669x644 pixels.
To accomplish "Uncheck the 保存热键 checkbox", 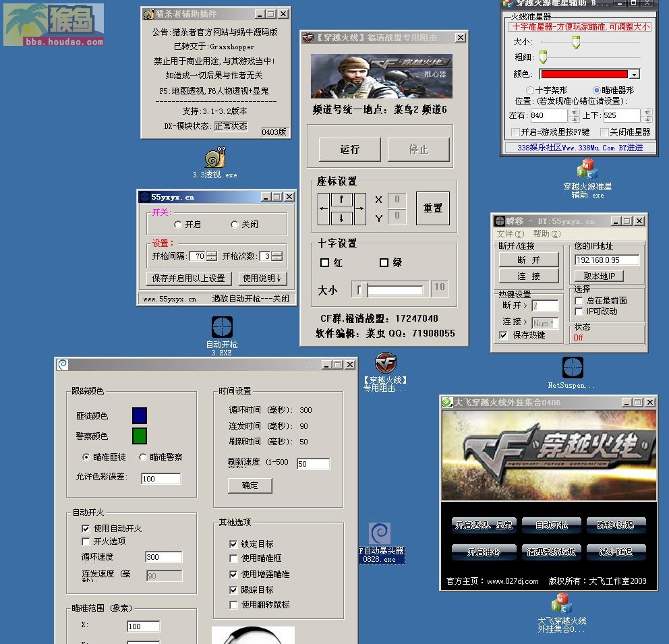I will (x=504, y=335).
